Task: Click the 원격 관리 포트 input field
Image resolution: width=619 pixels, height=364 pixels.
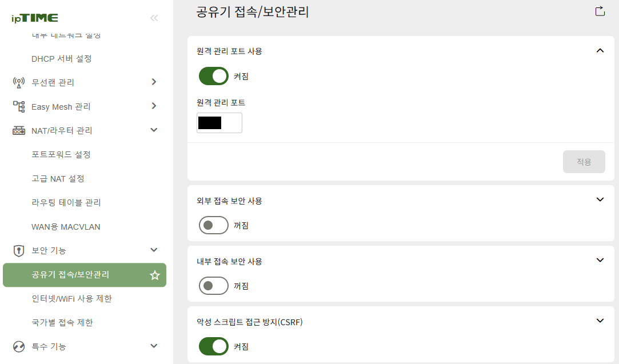Action: coord(219,122)
